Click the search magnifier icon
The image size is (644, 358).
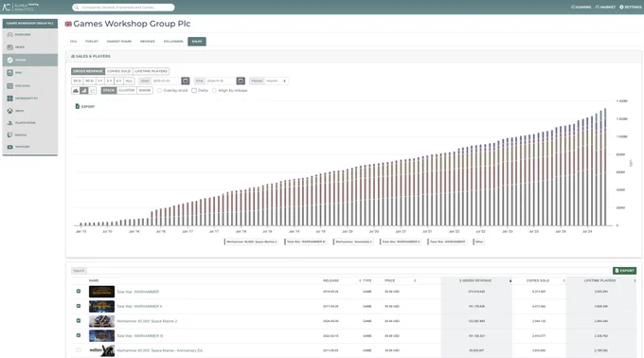[x=77, y=8]
